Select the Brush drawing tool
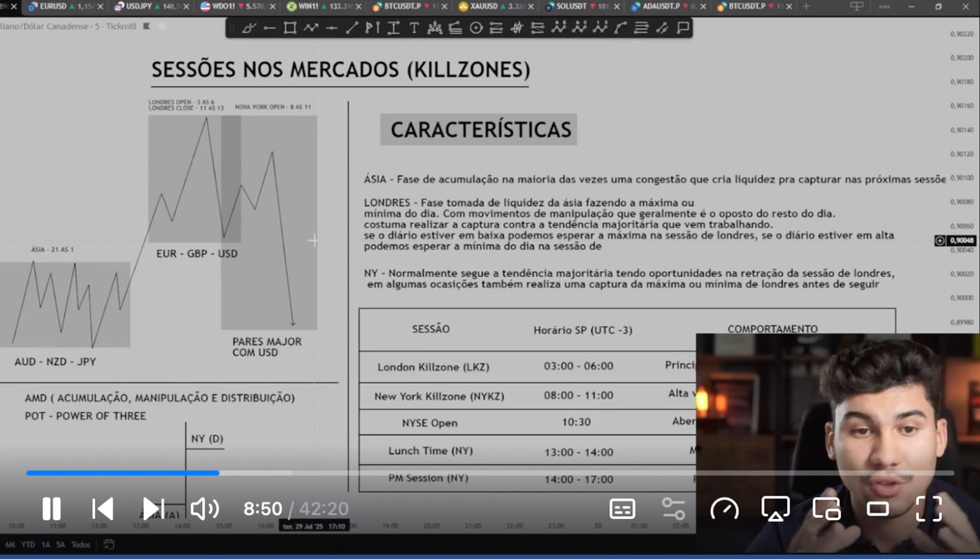The image size is (980, 559). tap(249, 28)
